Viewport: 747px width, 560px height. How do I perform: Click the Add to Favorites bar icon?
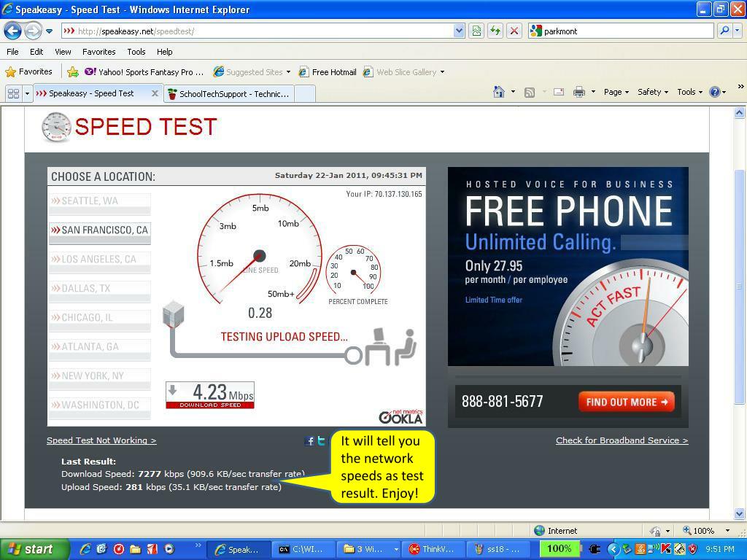coord(73,72)
